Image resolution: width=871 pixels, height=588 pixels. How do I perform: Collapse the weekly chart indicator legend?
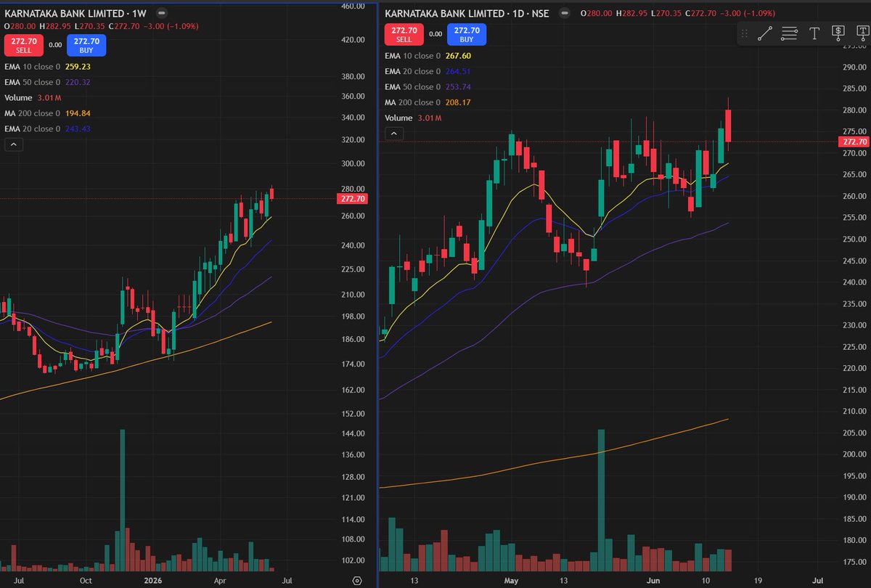[x=12, y=144]
